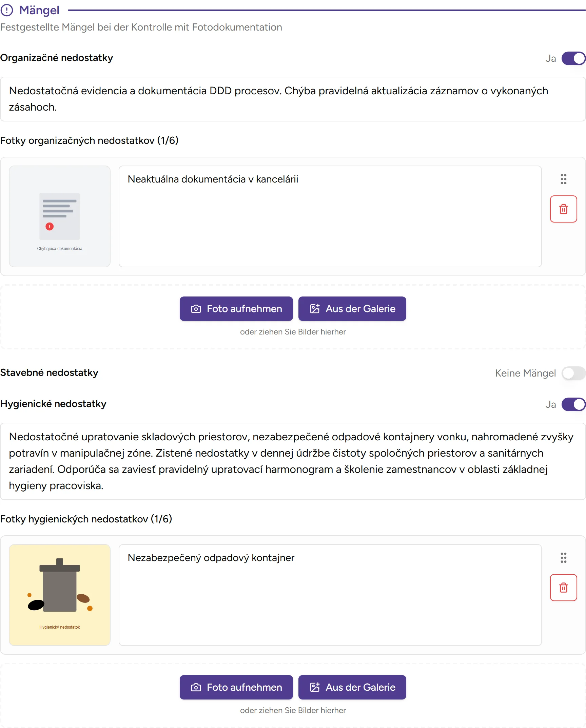Open the Hygienický nedostatok trash bin thumbnail
Screen dimensions: 586x728
tap(60, 595)
